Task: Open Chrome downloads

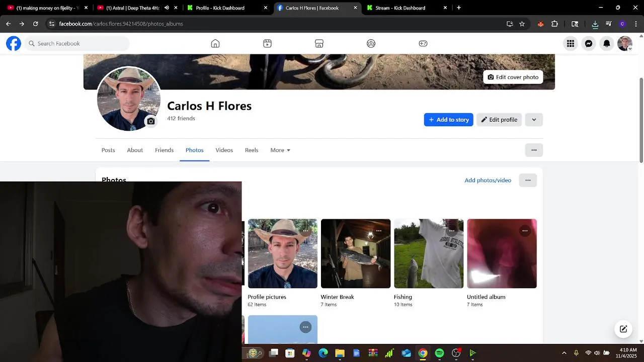Action: (x=595, y=24)
